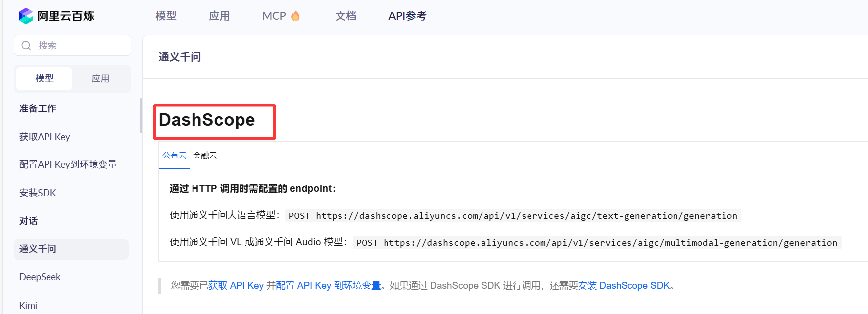Click the MCP flame icon
The image size is (868, 314).
point(295,16)
